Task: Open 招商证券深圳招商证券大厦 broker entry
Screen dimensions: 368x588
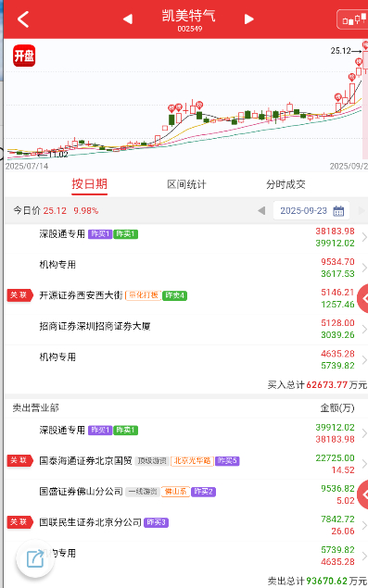Action: [95, 326]
